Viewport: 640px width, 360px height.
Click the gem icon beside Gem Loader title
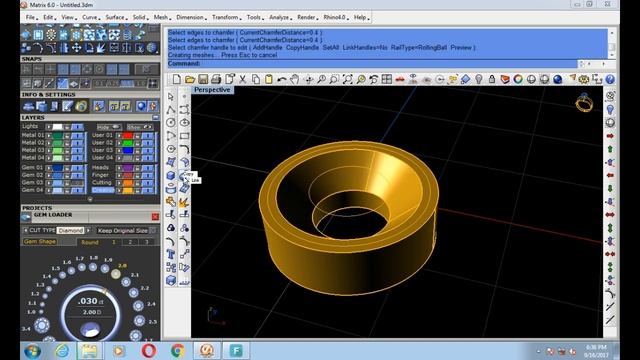tap(26, 217)
